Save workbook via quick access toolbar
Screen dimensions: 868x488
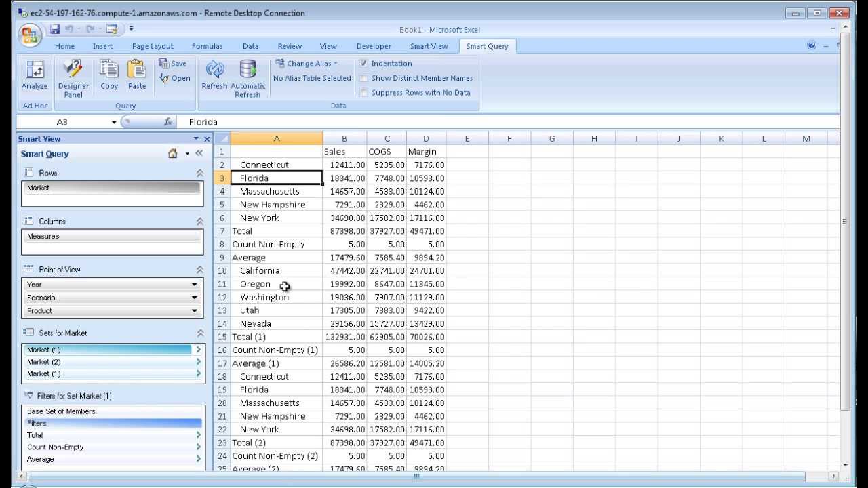click(x=55, y=29)
